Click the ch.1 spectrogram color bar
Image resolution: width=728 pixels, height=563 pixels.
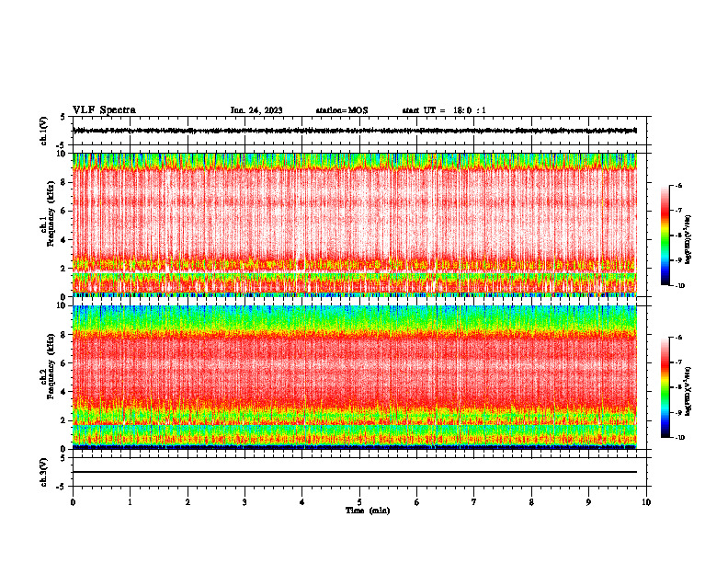(665, 236)
